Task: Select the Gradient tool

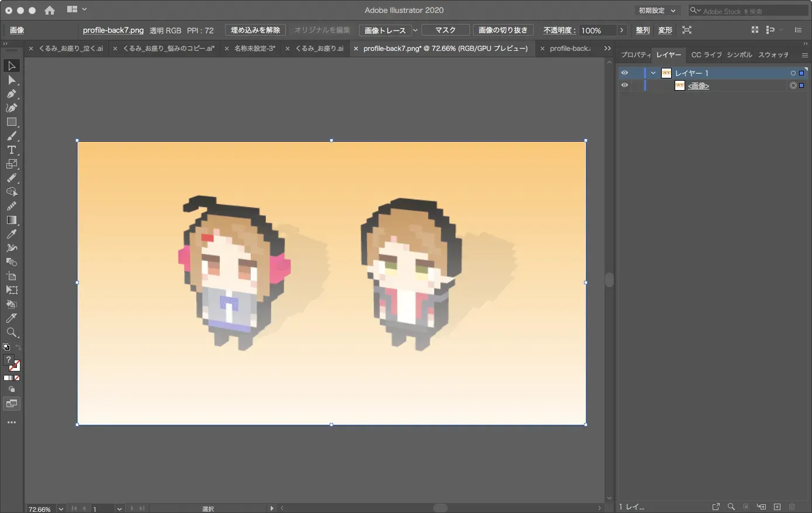Action: click(x=11, y=220)
